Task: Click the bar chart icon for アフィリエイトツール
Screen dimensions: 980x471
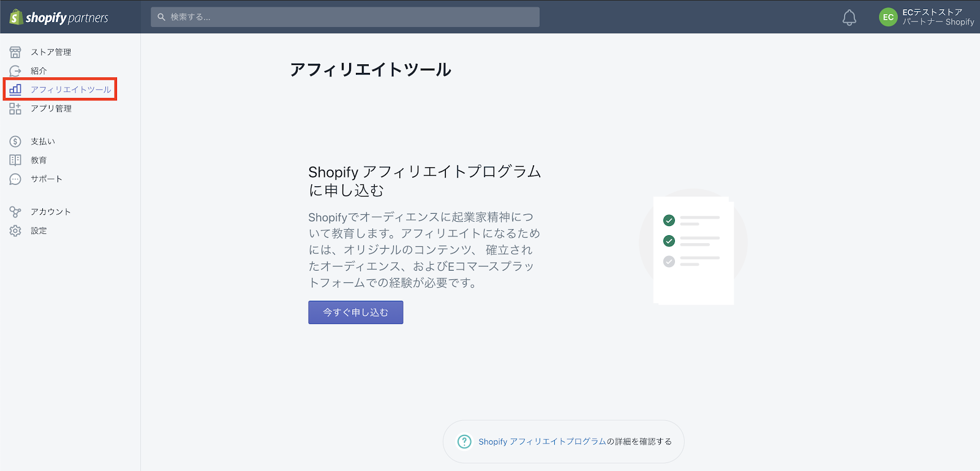Action: point(15,89)
